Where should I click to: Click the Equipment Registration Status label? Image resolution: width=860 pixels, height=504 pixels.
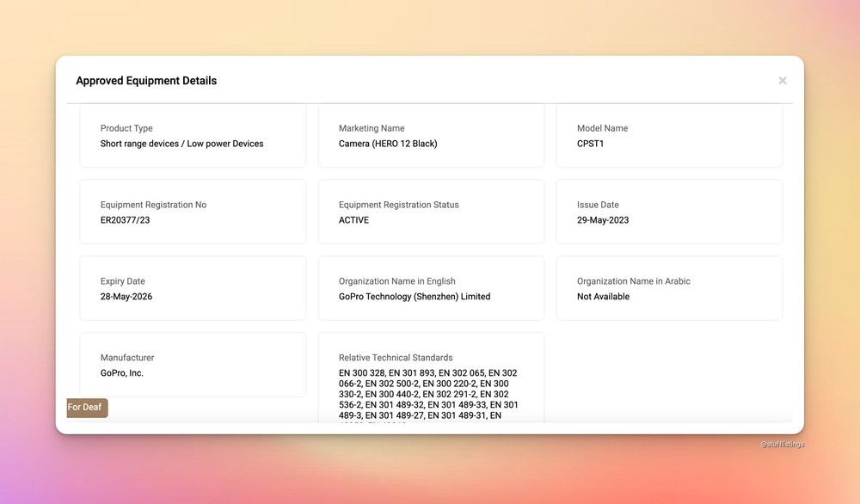click(399, 205)
